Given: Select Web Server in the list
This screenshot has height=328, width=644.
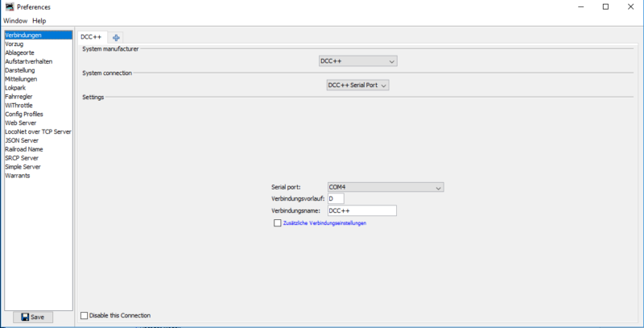Looking at the screenshot, I should 39,122.
